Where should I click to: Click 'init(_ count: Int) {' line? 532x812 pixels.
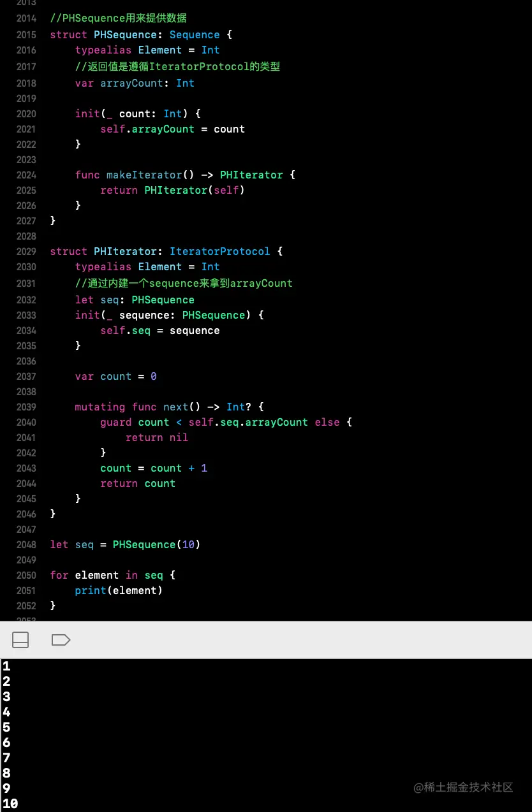point(138,114)
